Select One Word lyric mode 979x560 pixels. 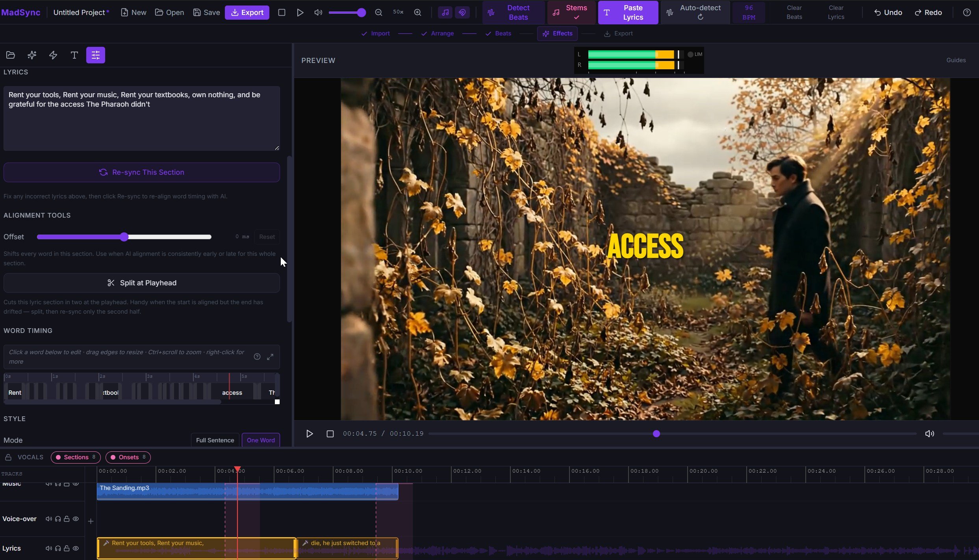260,440
